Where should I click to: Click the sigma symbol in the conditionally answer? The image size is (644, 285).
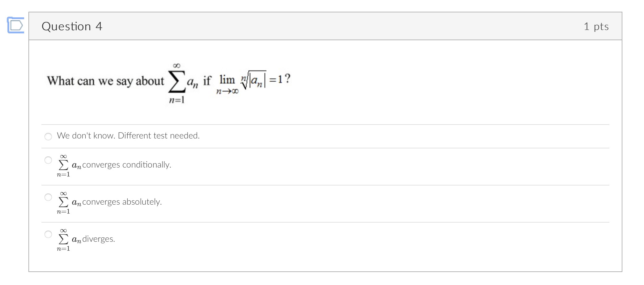[x=63, y=165]
